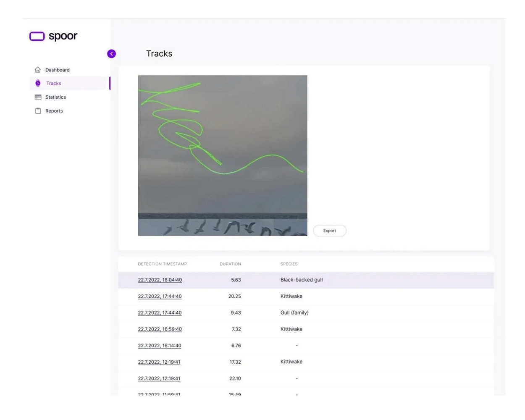Image resolution: width=525 pixels, height=420 pixels.
Task: Select the track with duration 20.25
Action: 234,296
